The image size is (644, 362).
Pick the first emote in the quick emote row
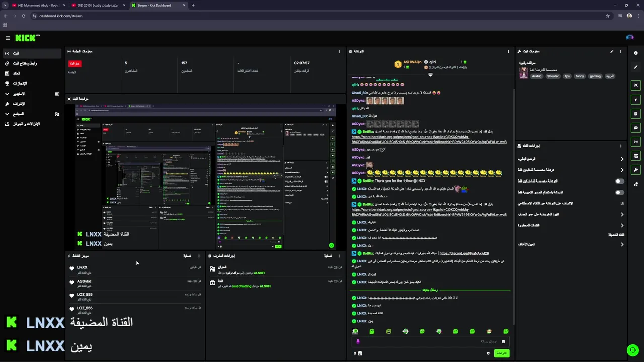pos(355,331)
